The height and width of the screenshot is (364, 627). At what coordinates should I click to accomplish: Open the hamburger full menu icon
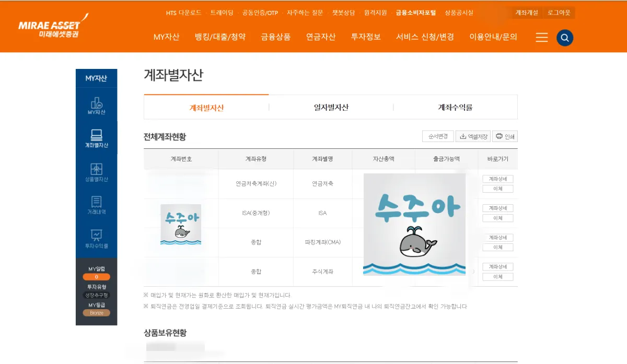tap(542, 38)
